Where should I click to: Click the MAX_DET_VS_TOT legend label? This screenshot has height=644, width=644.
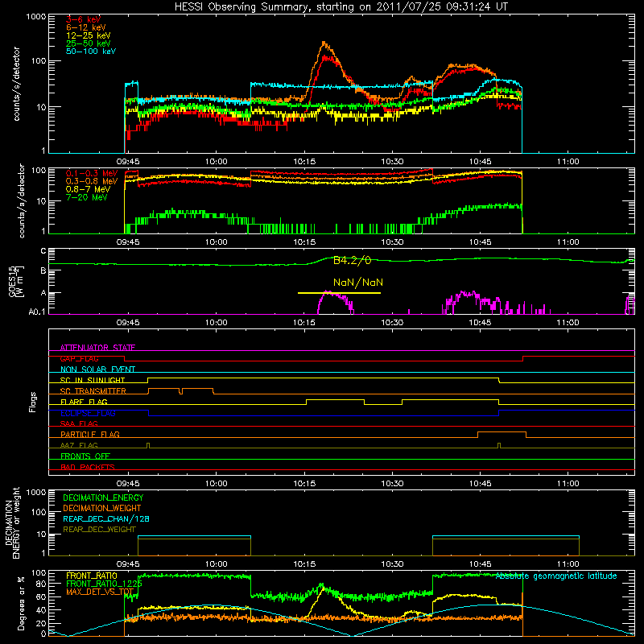coord(100,592)
